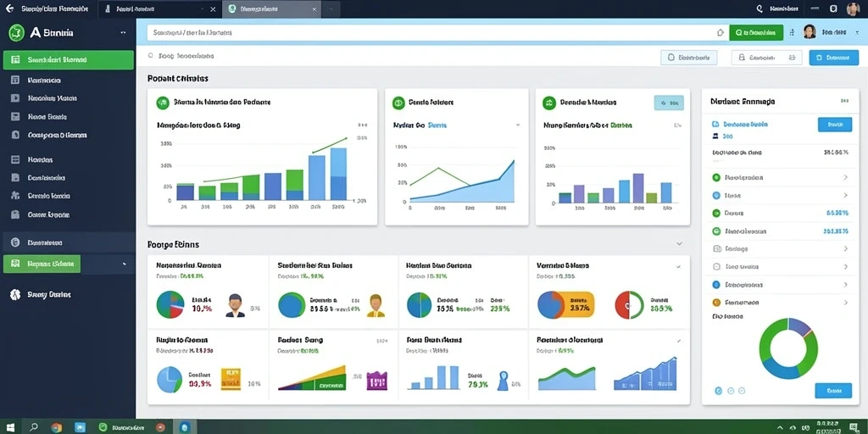Select the highlighted green item heading the sidebar
The image size is (868, 434).
pos(69,60)
